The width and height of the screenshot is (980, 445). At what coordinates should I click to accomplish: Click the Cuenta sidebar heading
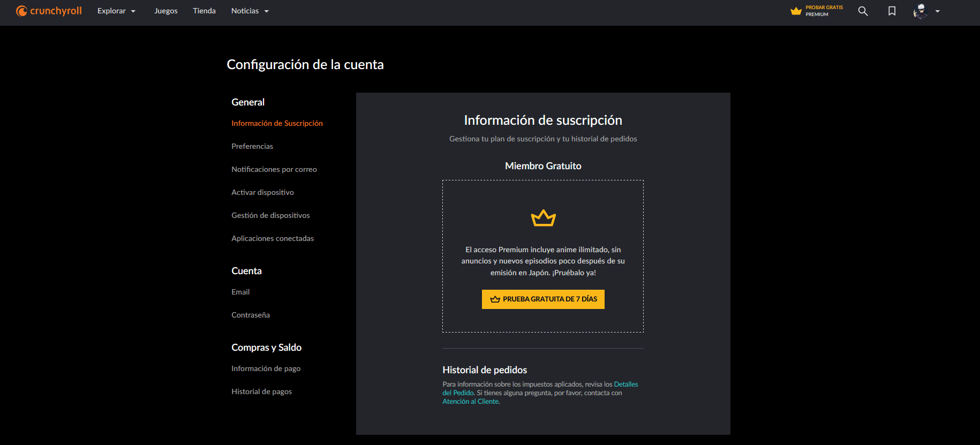click(x=246, y=271)
